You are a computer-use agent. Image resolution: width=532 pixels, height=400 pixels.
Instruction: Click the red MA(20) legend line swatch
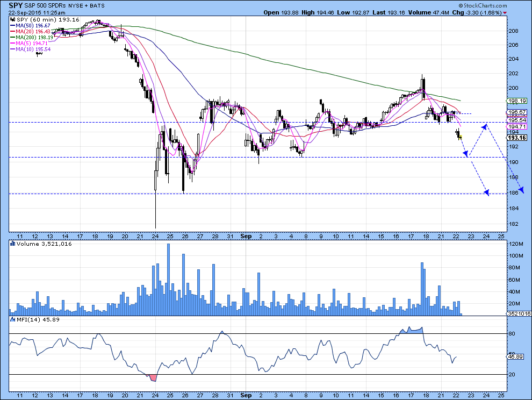[x=13, y=31]
